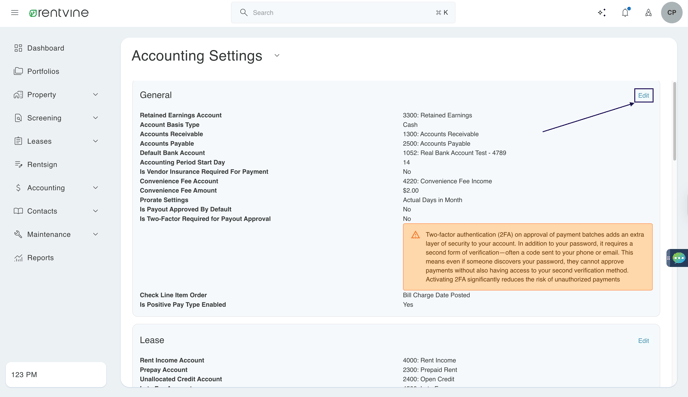Click the Rentsign icon in sidebar

point(18,165)
